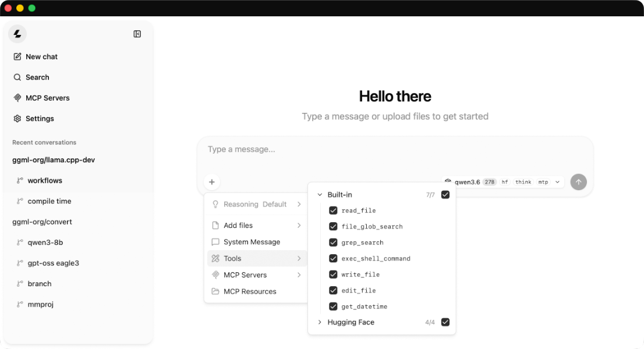This screenshot has height=349, width=644.
Task: Click the New chat pencil icon
Action: pos(17,56)
